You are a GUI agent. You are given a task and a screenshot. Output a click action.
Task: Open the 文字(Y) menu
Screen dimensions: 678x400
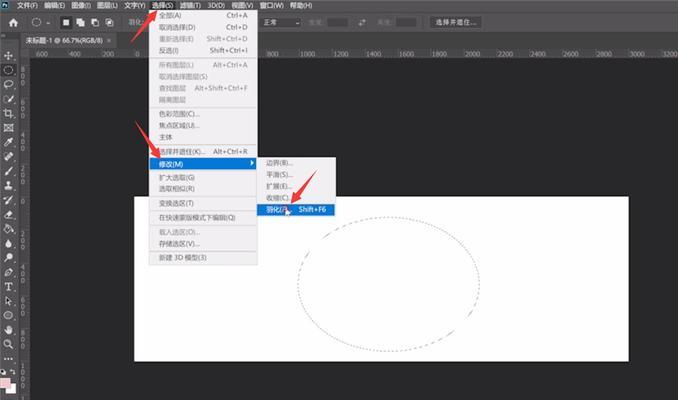134,6
